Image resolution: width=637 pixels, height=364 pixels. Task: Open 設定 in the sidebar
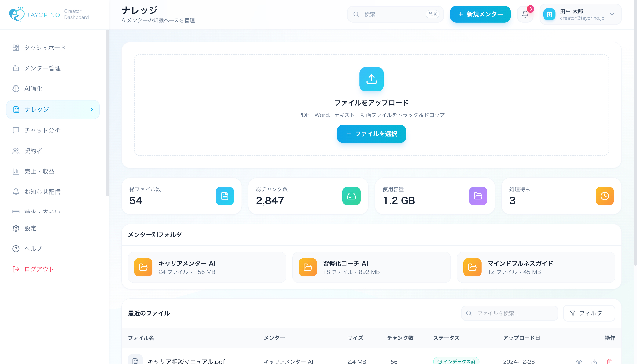(x=30, y=228)
